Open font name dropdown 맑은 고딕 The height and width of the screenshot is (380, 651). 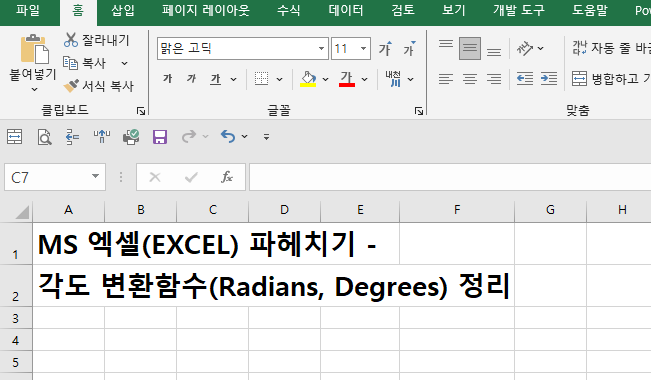click(x=321, y=49)
